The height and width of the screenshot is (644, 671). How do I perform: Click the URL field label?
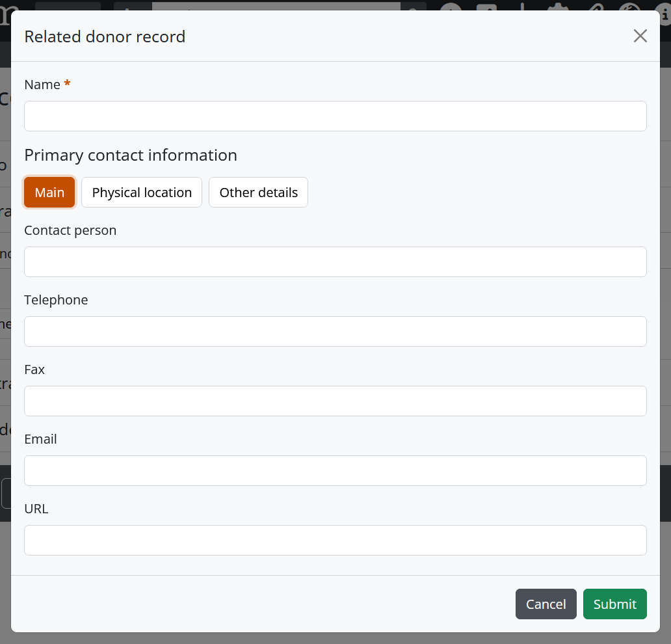point(36,509)
